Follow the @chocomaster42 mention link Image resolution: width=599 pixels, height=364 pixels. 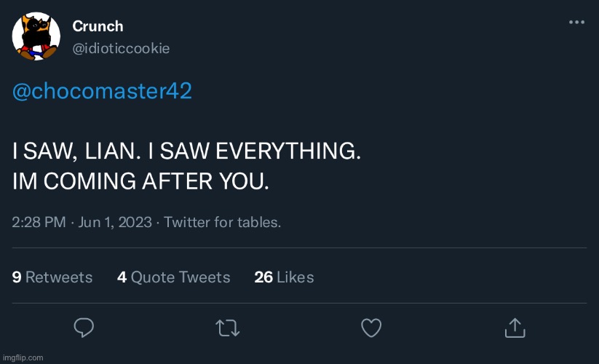[x=103, y=92]
